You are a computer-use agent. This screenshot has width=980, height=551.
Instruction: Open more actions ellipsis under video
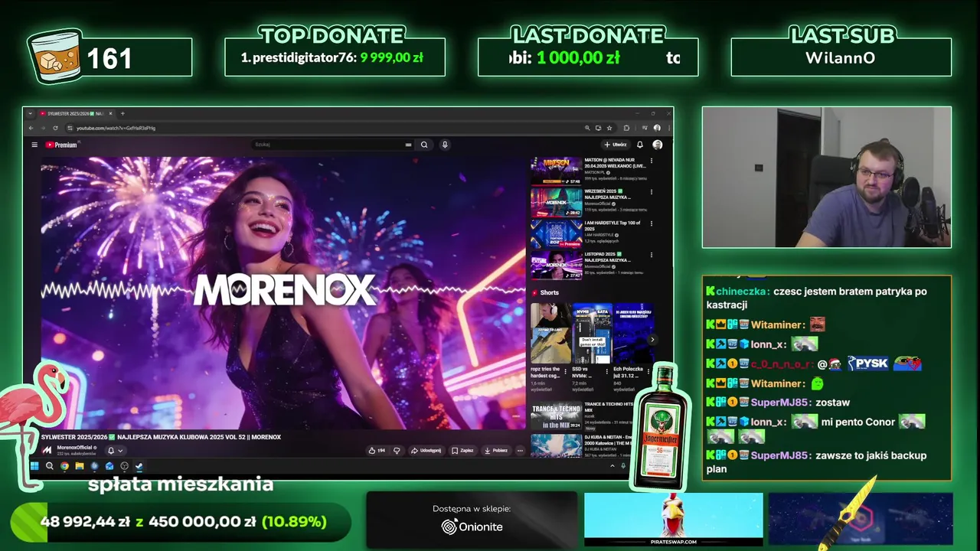[x=520, y=451]
